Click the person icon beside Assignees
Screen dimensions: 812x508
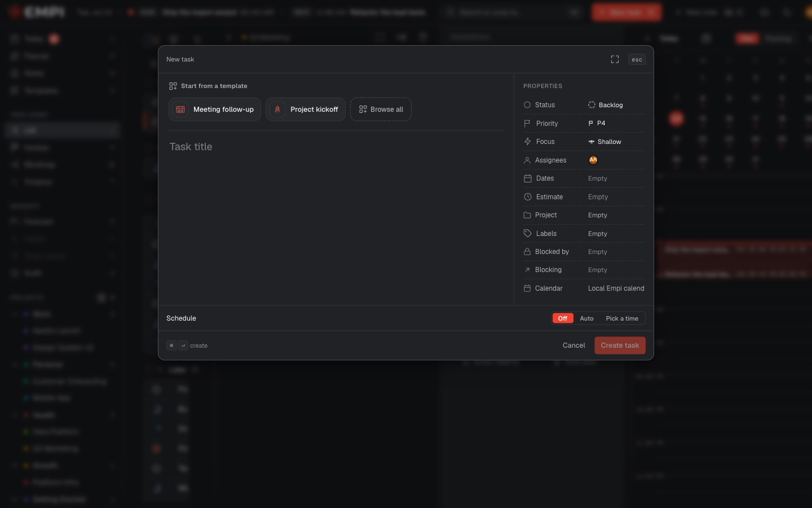pos(527,160)
